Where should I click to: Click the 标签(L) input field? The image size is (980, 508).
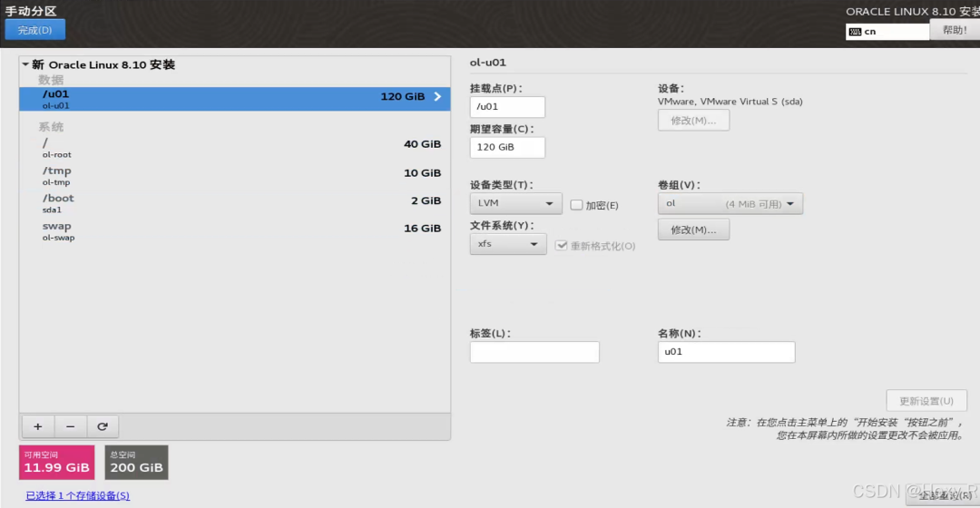[x=534, y=352]
